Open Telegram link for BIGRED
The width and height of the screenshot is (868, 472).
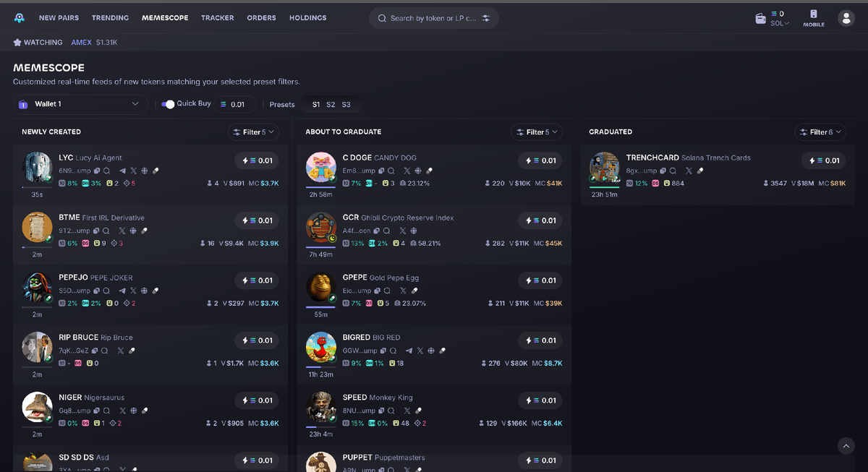409,351
